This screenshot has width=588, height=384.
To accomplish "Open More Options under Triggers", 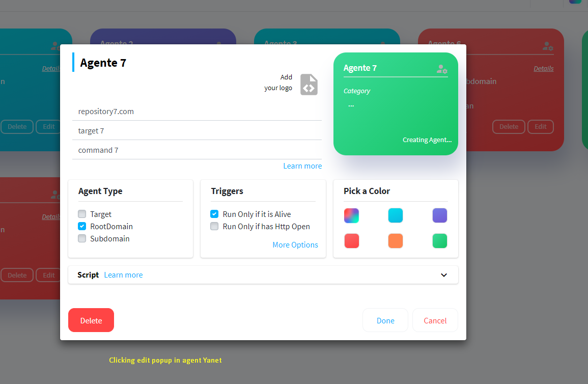I will point(295,245).
